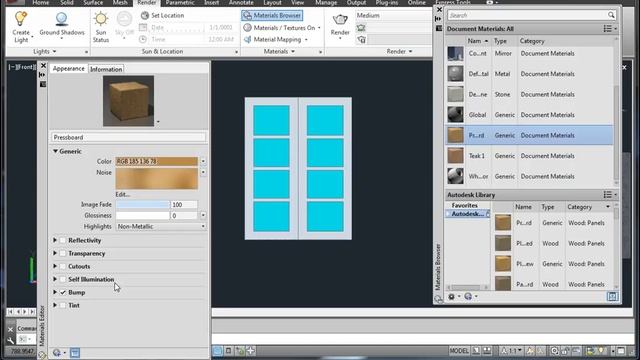Click the search magnifier icon in Materials Browser

[611, 15]
